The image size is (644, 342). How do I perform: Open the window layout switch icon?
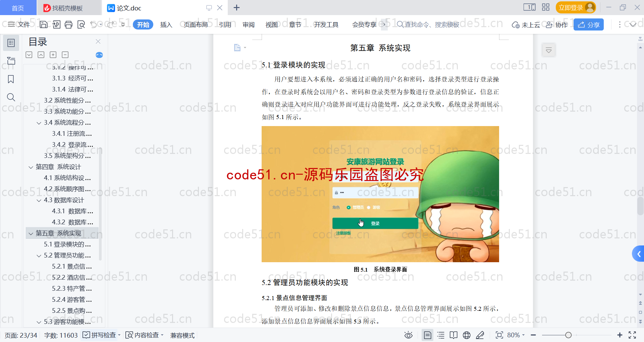(x=529, y=7)
